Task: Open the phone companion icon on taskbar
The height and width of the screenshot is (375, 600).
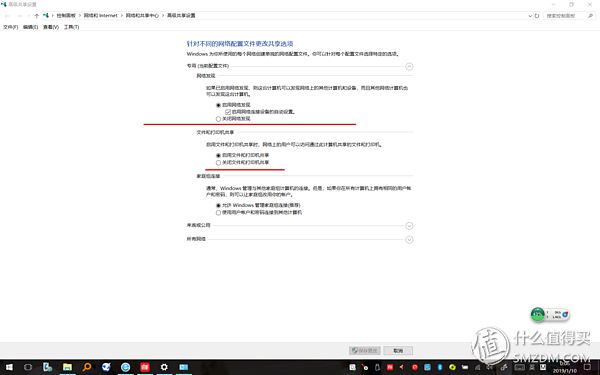Action: point(47,367)
